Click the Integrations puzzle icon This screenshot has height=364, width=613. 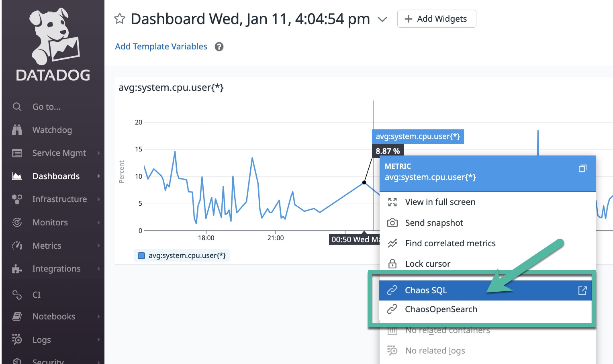17,269
